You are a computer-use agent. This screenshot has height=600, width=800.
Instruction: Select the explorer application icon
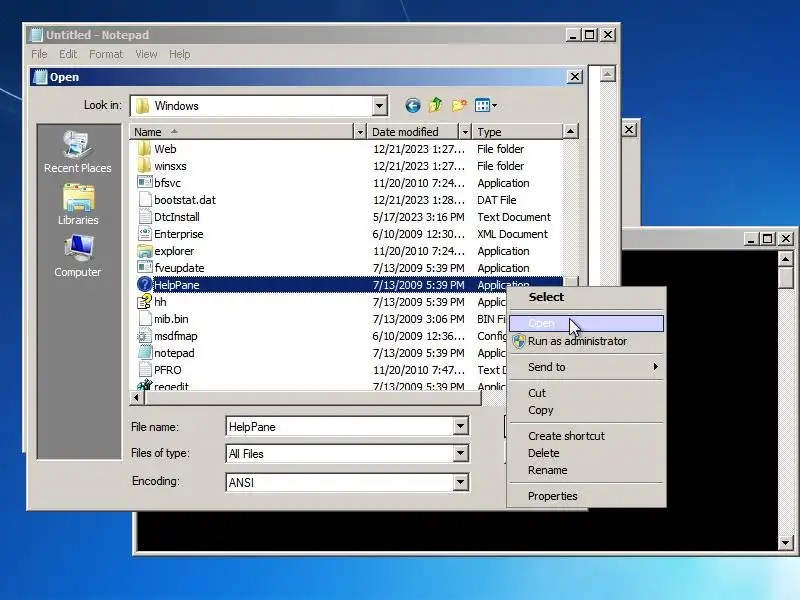point(145,251)
